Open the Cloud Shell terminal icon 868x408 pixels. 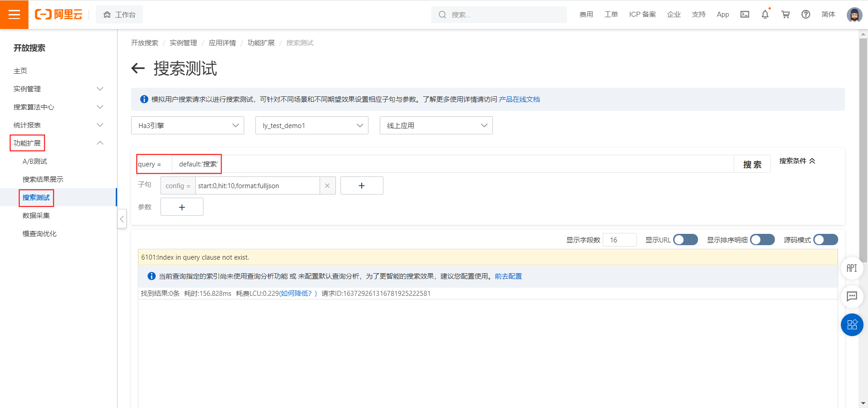(745, 14)
